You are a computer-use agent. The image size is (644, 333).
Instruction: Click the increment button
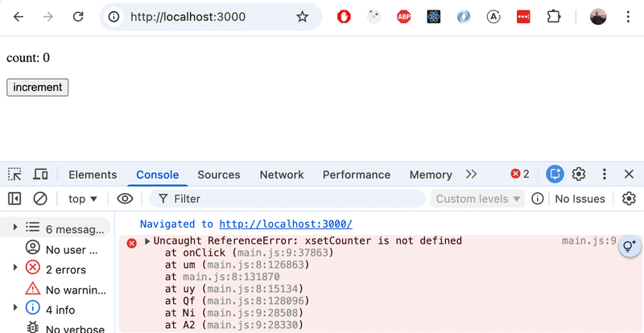[37, 88]
